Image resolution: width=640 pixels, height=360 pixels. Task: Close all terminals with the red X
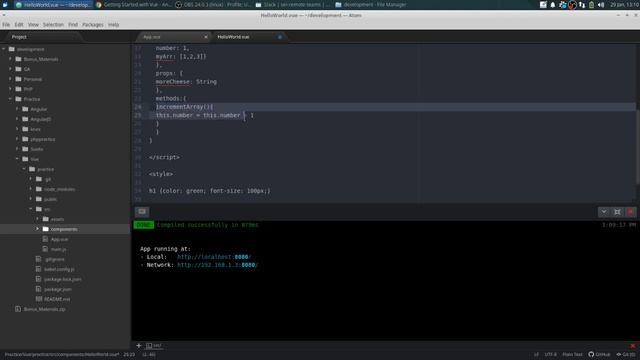pyautogui.click(x=633, y=346)
